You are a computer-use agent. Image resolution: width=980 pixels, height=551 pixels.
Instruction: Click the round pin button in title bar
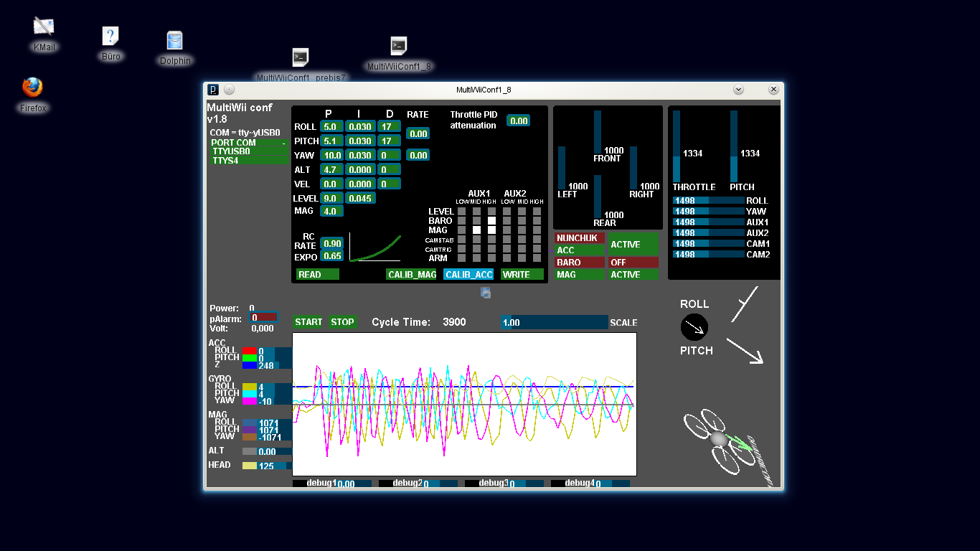[x=229, y=90]
